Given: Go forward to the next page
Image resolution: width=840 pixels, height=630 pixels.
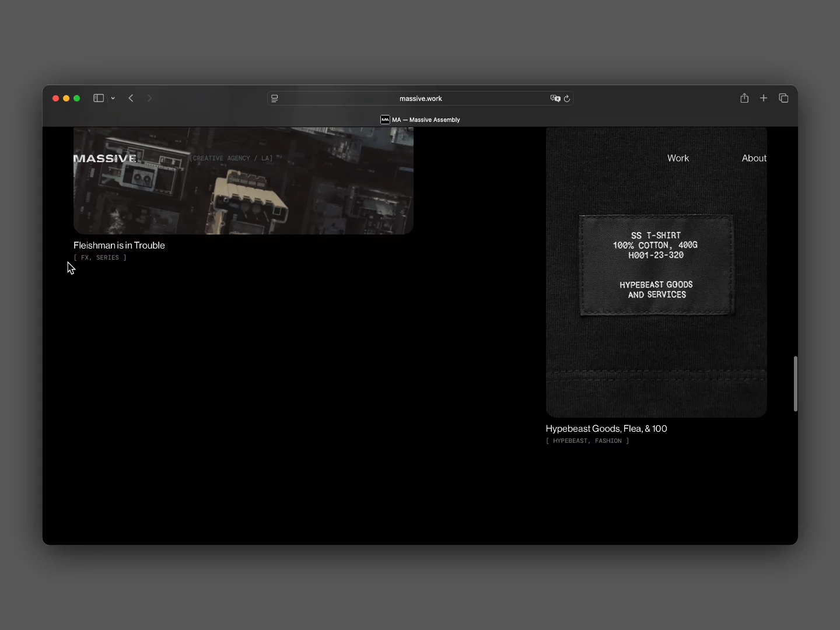Looking at the screenshot, I should [149, 98].
